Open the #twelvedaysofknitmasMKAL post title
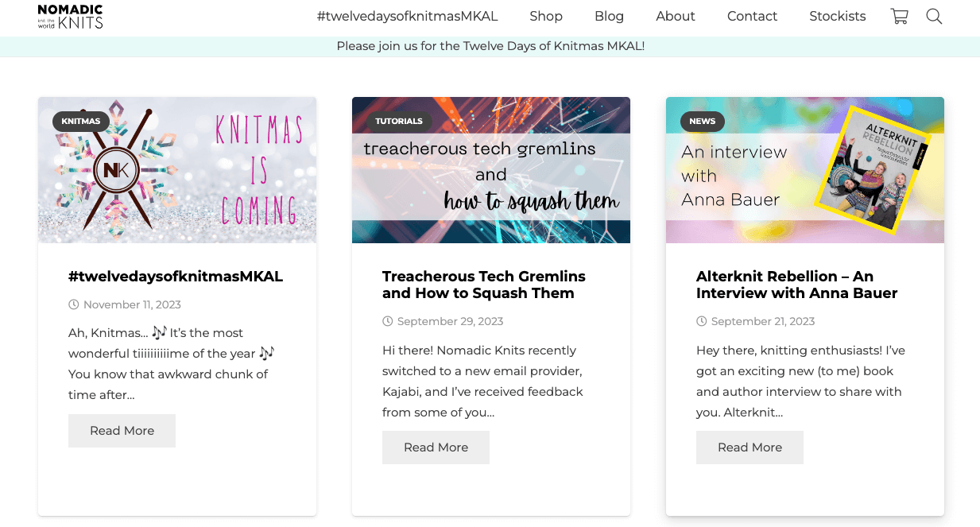The width and height of the screenshot is (980, 527). (176, 277)
